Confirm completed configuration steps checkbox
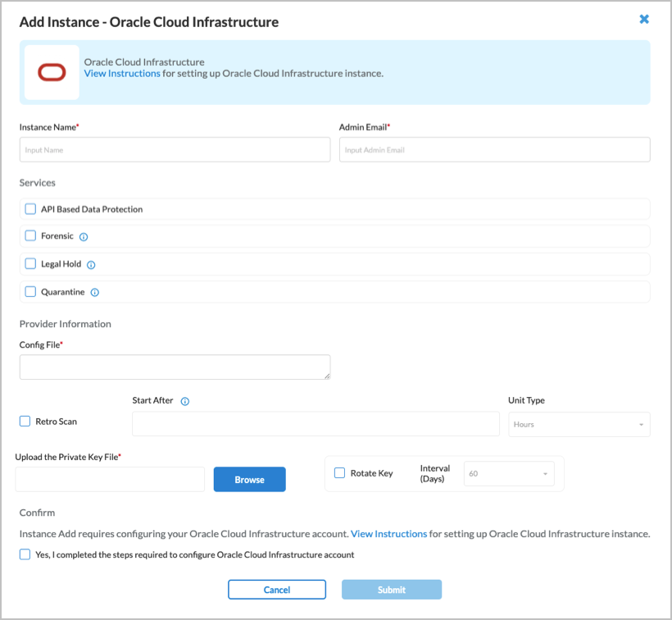 click(x=25, y=554)
